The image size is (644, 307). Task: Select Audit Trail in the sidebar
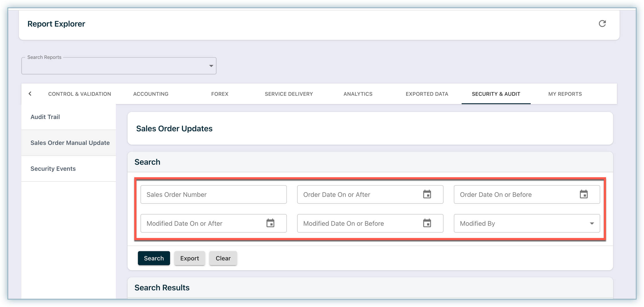pyautogui.click(x=45, y=117)
